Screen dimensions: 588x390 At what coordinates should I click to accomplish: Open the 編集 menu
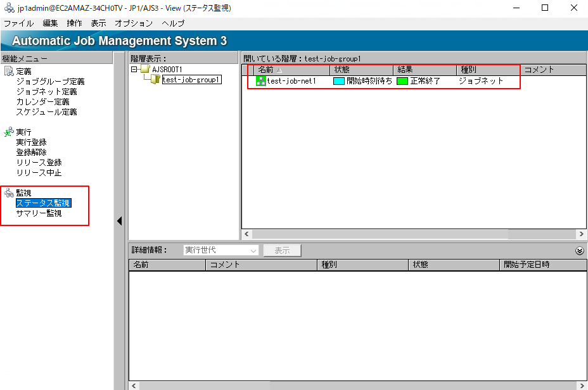pyautogui.click(x=50, y=23)
